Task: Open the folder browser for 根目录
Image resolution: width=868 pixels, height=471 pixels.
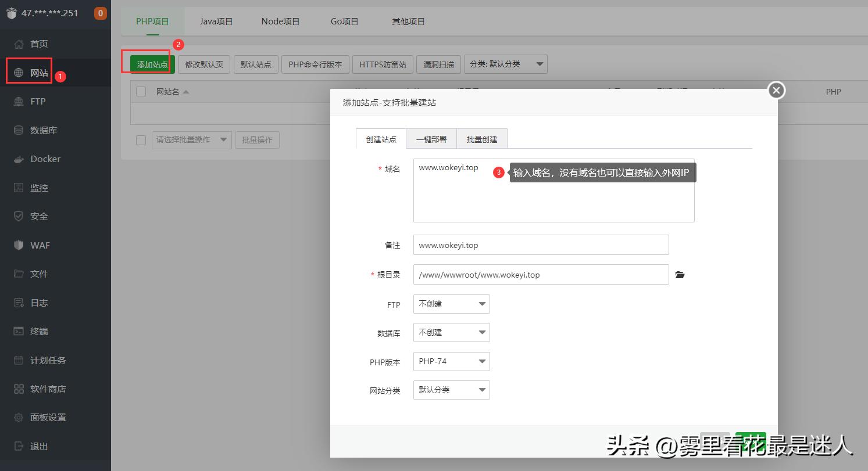Action: pos(680,274)
